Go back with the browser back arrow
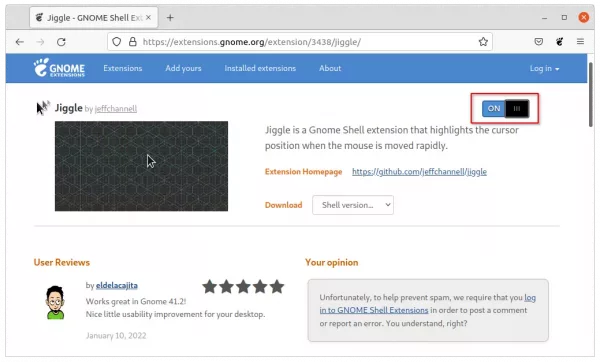The width and height of the screenshot is (600, 362). pyautogui.click(x=20, y=42)
